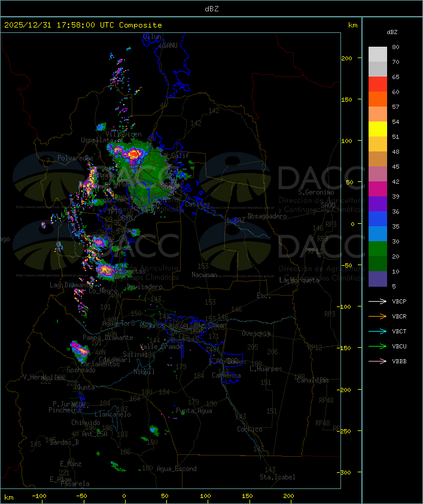Image resolution: width=423 pixels, height=504 pixels.
Task: Click the green VBCU arrow icon
Action: pyautogui.click(x=378, y=346)
